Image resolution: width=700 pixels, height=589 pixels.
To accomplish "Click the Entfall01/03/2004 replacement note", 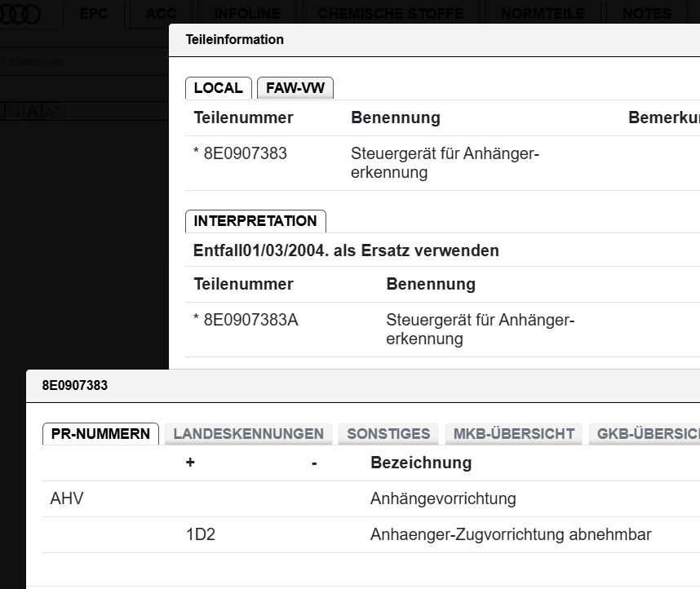I will [346, 250].
